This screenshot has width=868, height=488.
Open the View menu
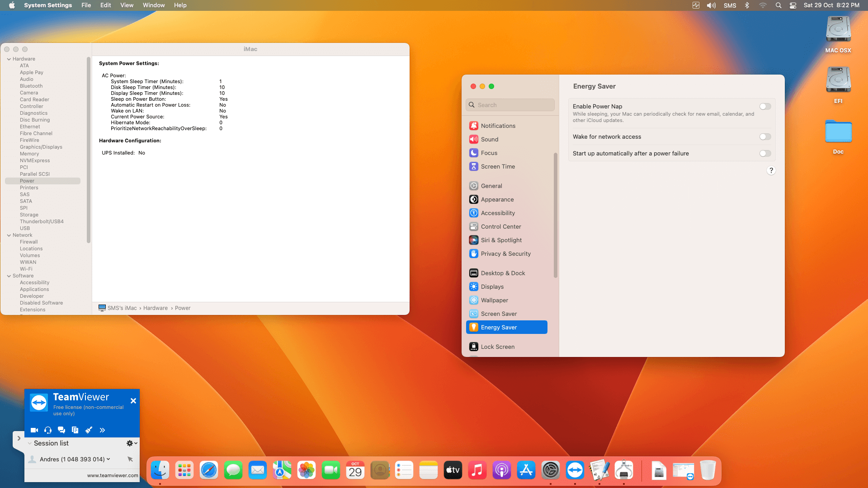[127, 5]
